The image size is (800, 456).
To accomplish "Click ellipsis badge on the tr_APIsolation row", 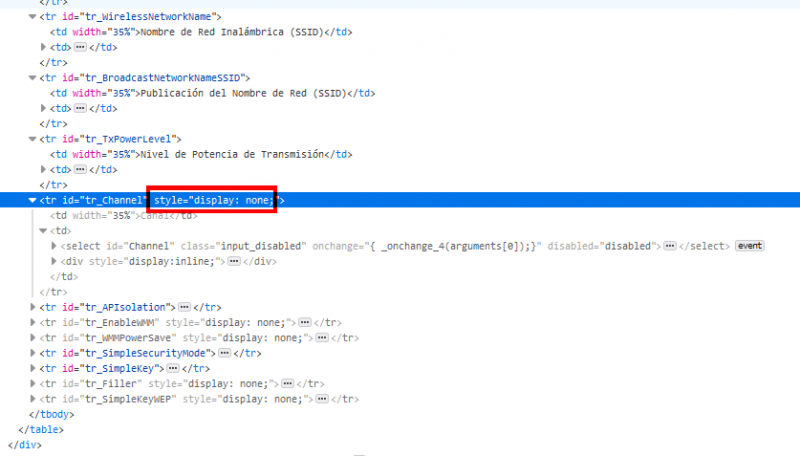I will pyautogui.click(x=184, y=306).
